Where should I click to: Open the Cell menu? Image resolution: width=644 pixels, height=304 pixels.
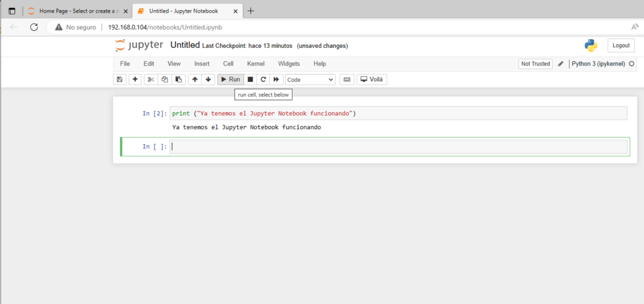pyautogui.click(x=228, y=64)
